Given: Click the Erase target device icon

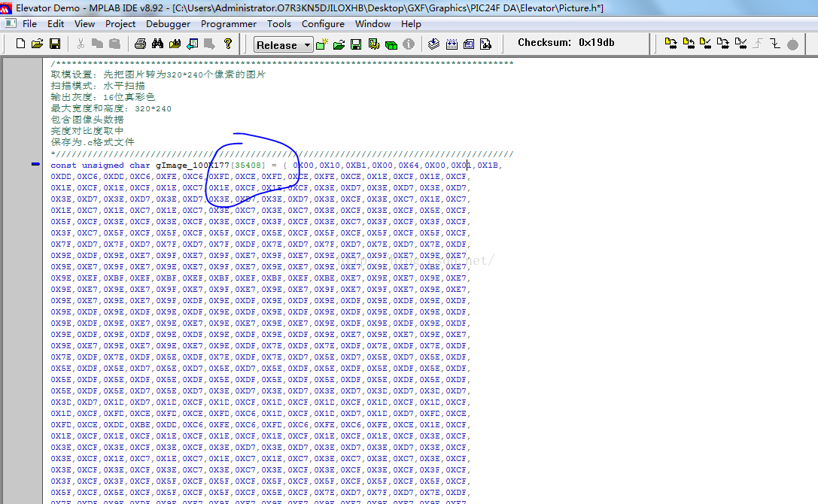Looking at the screenshot, I should (723, 44).
